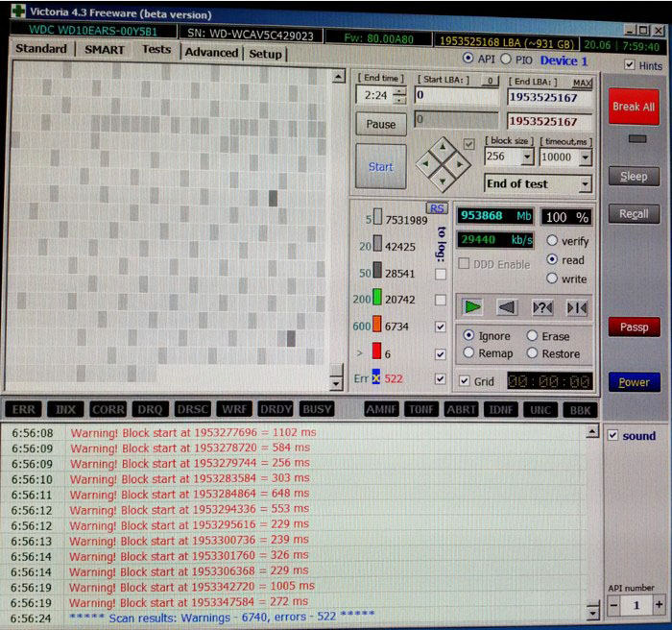Click the reverse scan arrow icon
Image resolution: width=672 pixels, height=630 pixels.
tap(508, 307)
